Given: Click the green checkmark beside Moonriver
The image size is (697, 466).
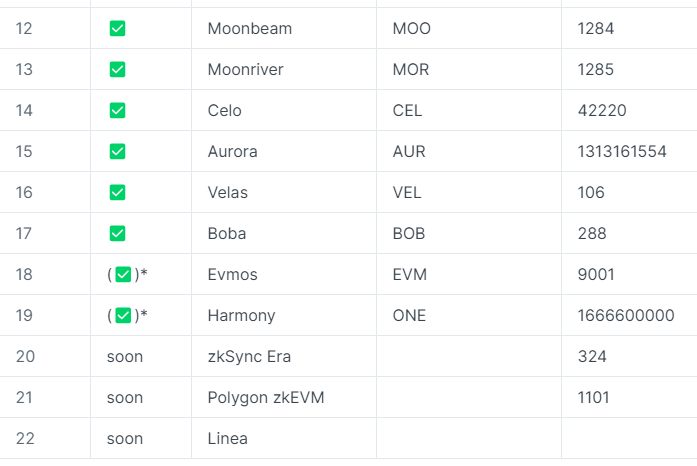Looking at the screenshot, I should pyautogui.click(x=117, y=70).
